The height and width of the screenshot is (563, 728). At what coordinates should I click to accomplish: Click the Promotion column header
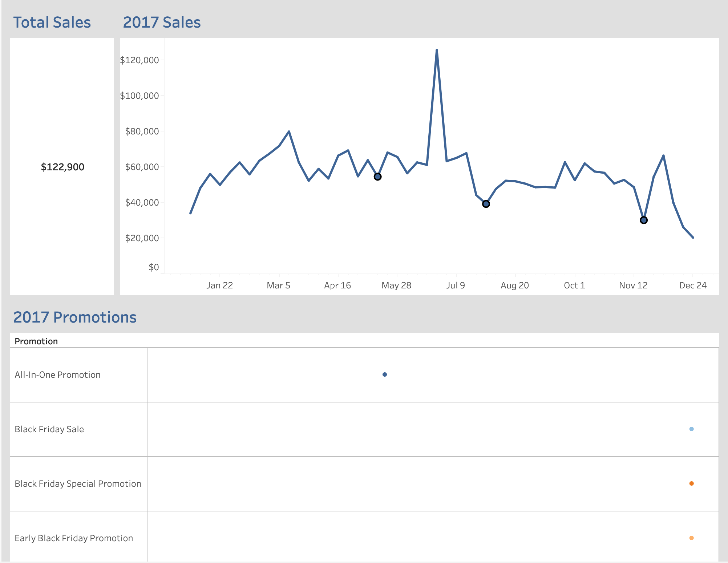tap(36, 341)
